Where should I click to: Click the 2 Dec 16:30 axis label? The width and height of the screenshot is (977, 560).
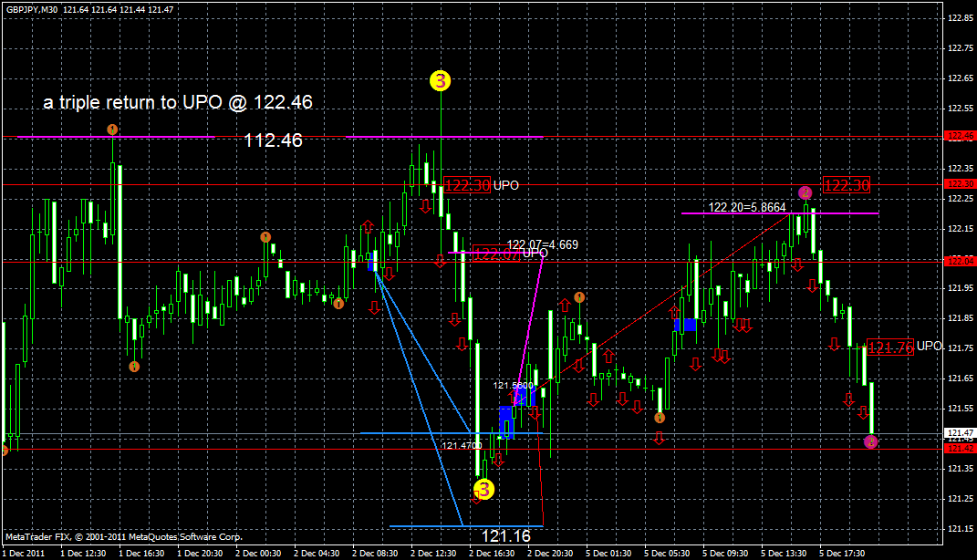click(493, 552)
